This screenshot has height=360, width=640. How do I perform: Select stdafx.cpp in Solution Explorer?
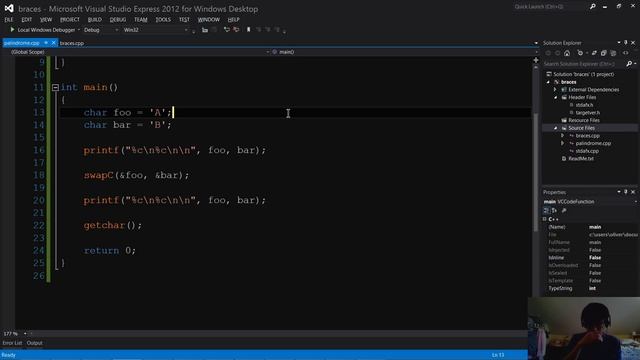[587, 151]
